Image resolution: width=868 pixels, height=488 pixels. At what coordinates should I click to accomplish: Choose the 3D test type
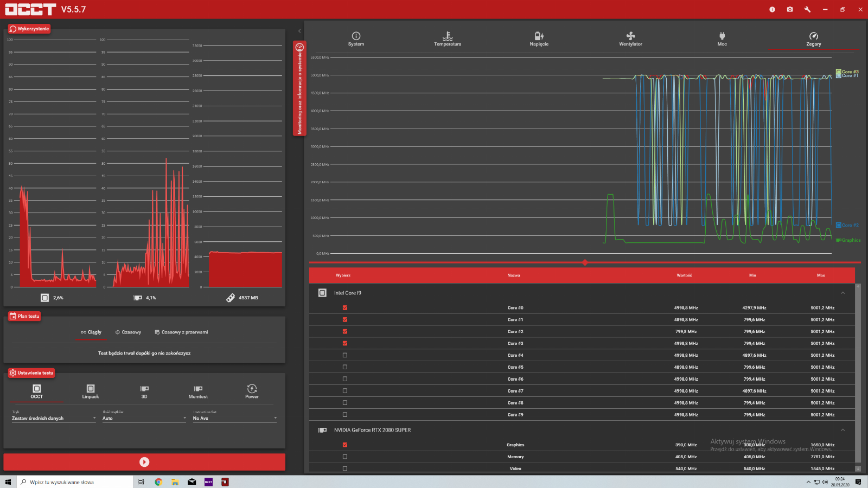point(144,391)
